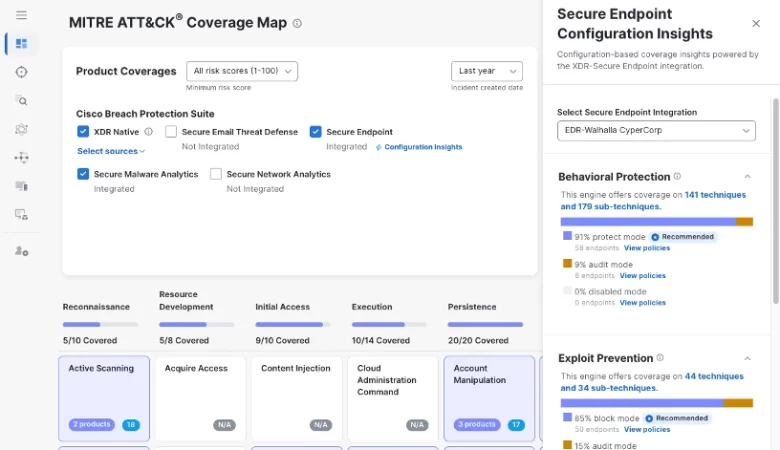
Task: View policies for 9% audit mode
Action: (x=642, y=275)
